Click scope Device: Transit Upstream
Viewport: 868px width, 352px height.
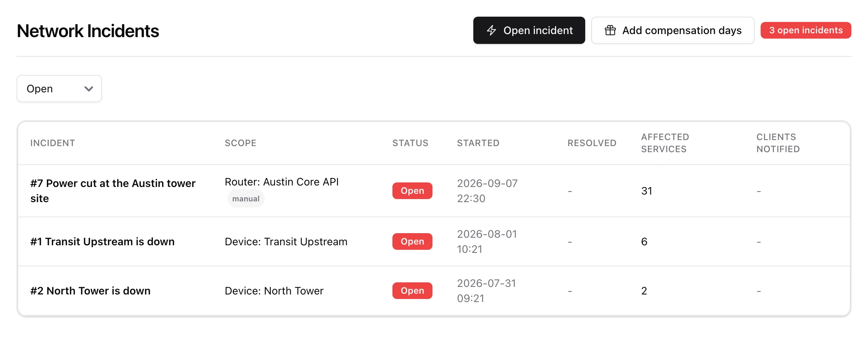point(286,241)
